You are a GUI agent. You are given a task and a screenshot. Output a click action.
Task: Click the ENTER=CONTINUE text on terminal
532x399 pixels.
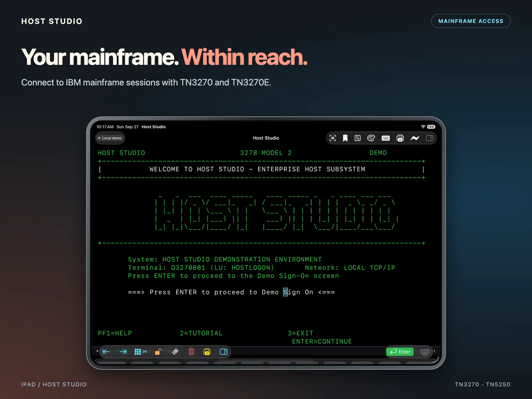pyautogui.click(x=322, y=341)
